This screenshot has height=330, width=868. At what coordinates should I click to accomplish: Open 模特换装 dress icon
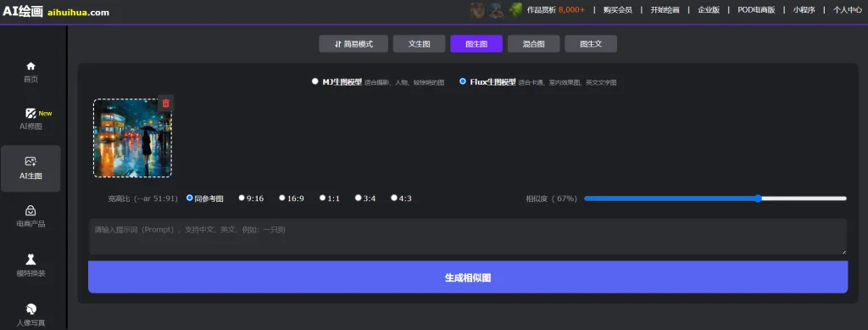[31, 259]
